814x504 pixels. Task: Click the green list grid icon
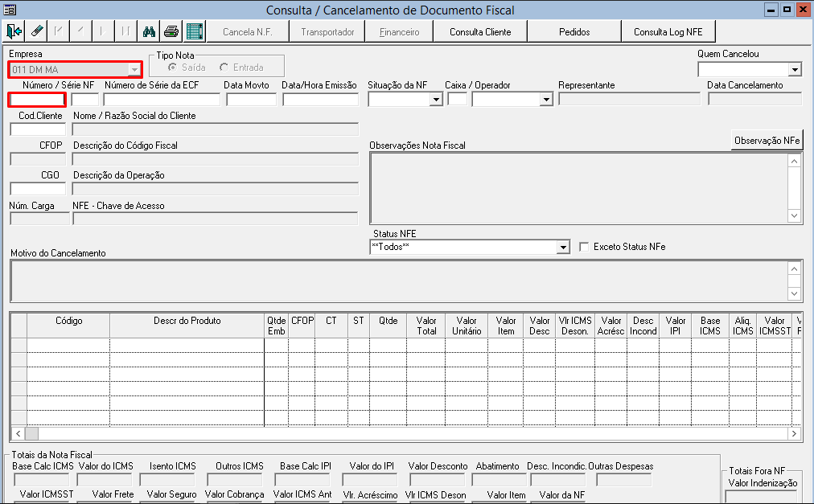tap(194, 31)
